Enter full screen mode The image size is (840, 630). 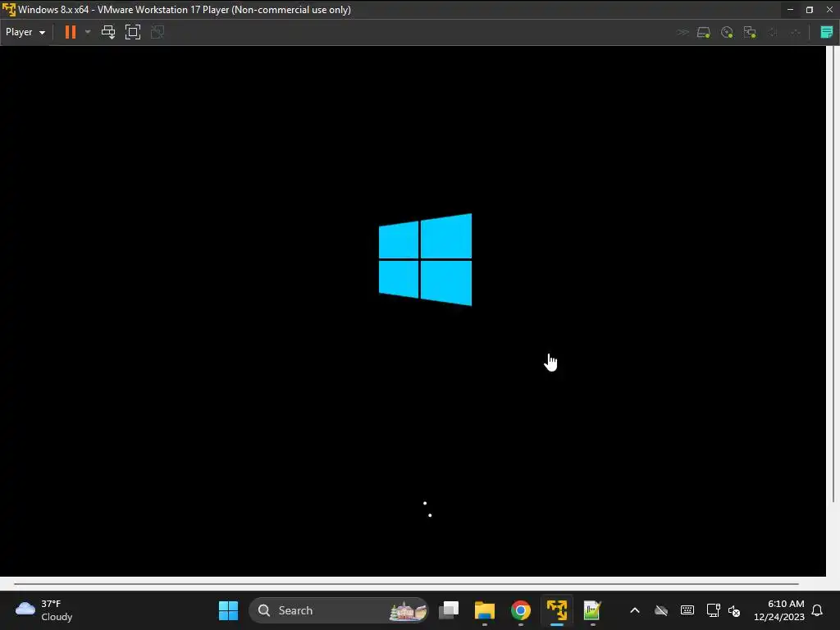(x=132, y=32)
